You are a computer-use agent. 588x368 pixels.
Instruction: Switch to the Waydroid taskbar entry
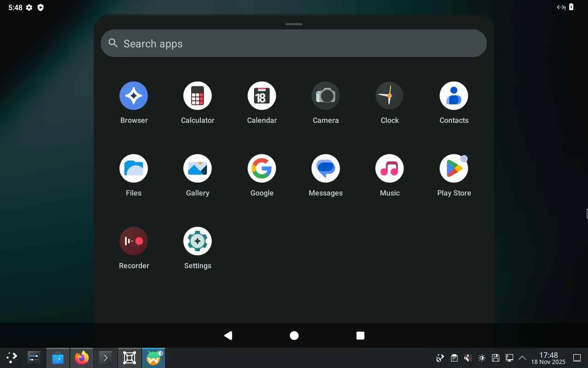coord(153,357)
